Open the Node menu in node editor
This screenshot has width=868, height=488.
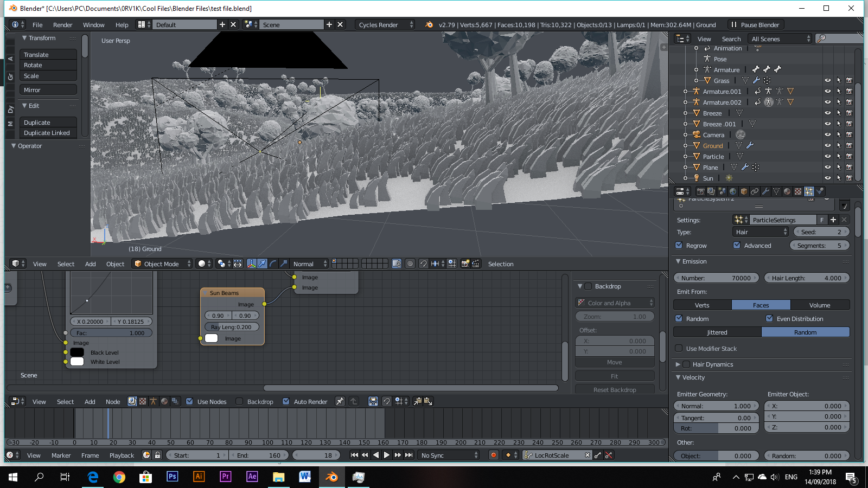[113, 401]
